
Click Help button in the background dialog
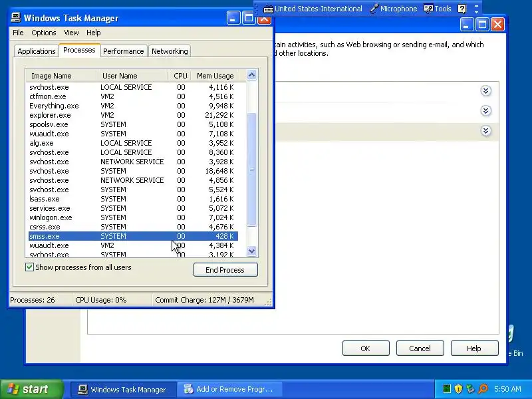coord(474,348)
